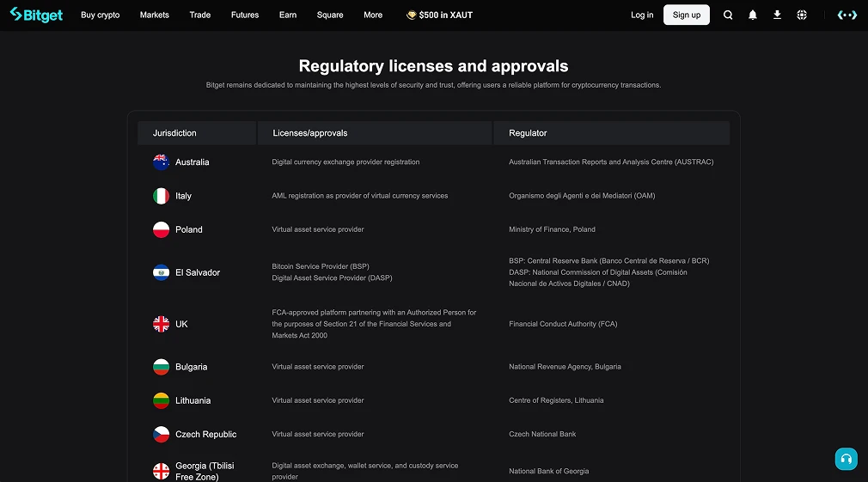Click Czech National Bank text
The image size is (868, 482).
(x=542, y=435)
